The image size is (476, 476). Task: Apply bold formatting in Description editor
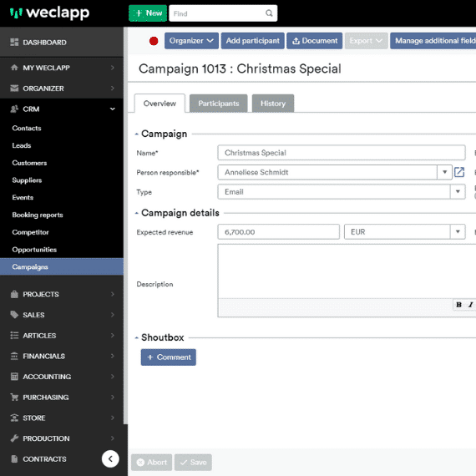click(459, 305)
